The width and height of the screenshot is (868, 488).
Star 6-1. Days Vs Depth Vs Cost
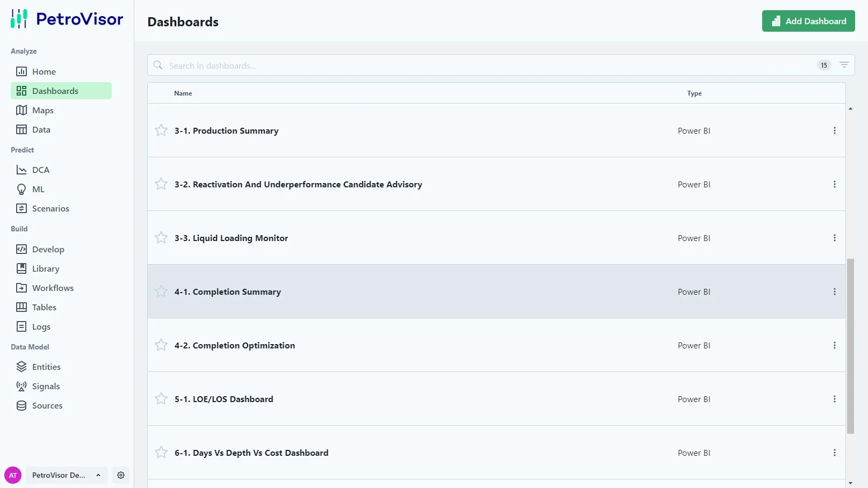[x=161, y=453]
